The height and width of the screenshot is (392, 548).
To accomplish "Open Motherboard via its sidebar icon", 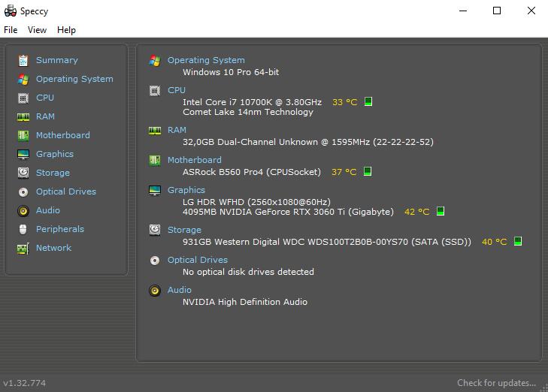I will point(23,135).
